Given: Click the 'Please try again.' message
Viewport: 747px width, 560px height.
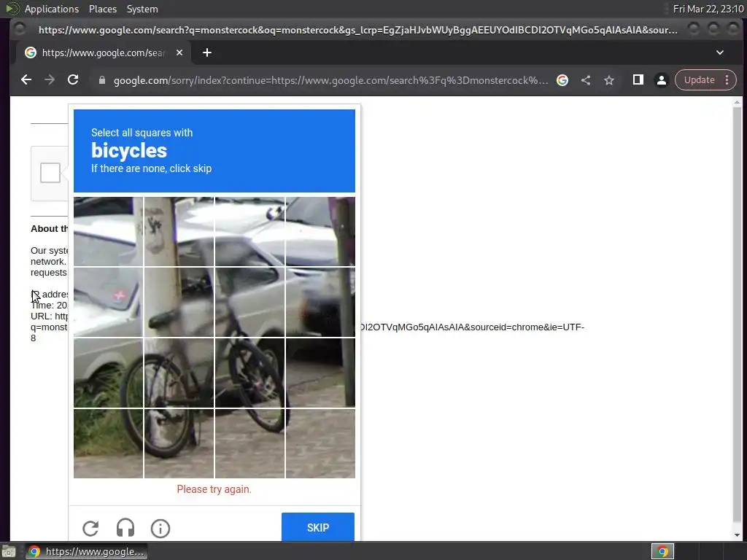Looking at the screenshot, I should [214, 489].
